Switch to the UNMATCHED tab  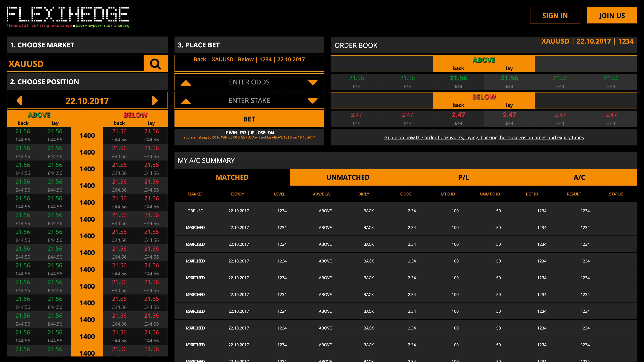348,177
